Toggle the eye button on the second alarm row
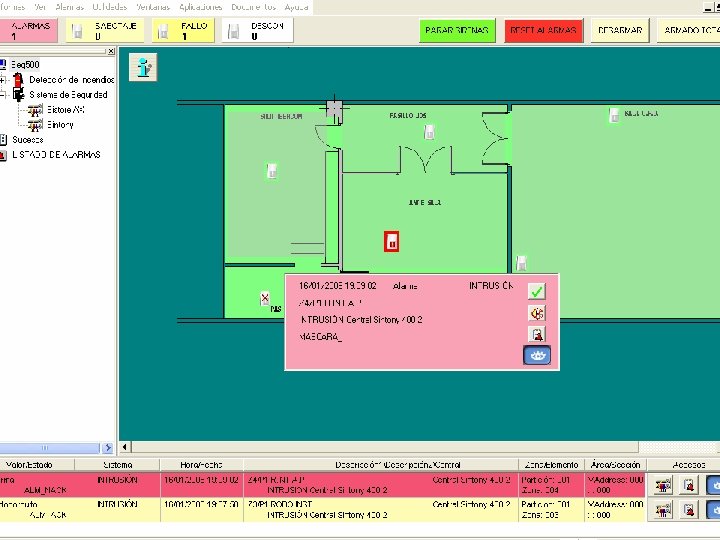 tap(713, 510)
